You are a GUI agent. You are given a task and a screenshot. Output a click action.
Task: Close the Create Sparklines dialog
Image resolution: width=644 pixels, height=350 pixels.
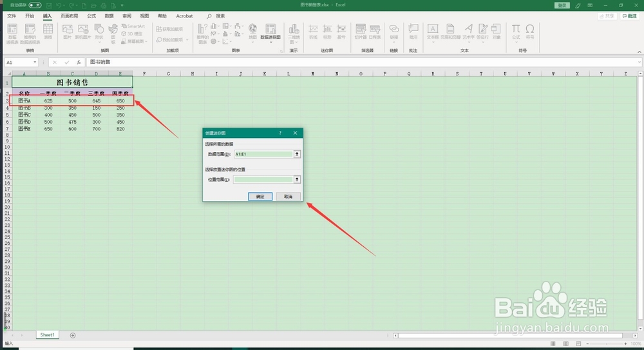pos(296,133)
